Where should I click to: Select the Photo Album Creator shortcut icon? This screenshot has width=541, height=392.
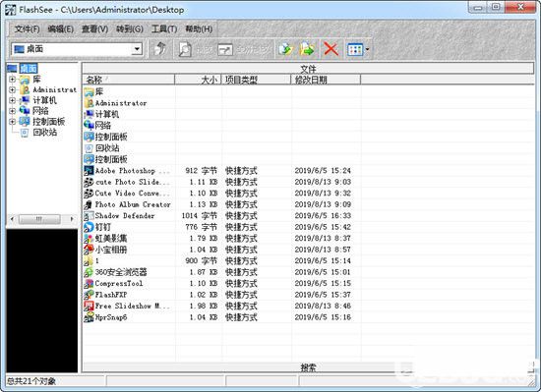(x=89, y=204)
